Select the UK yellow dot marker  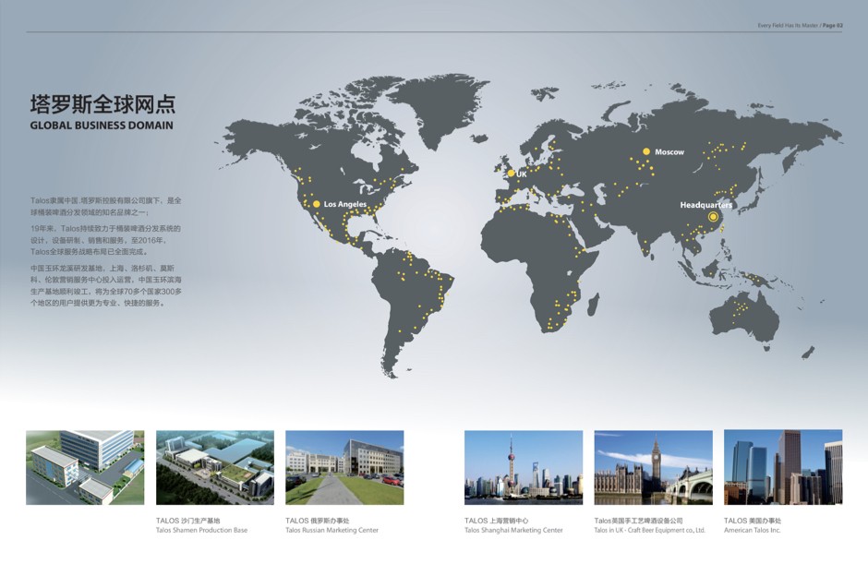511,174
